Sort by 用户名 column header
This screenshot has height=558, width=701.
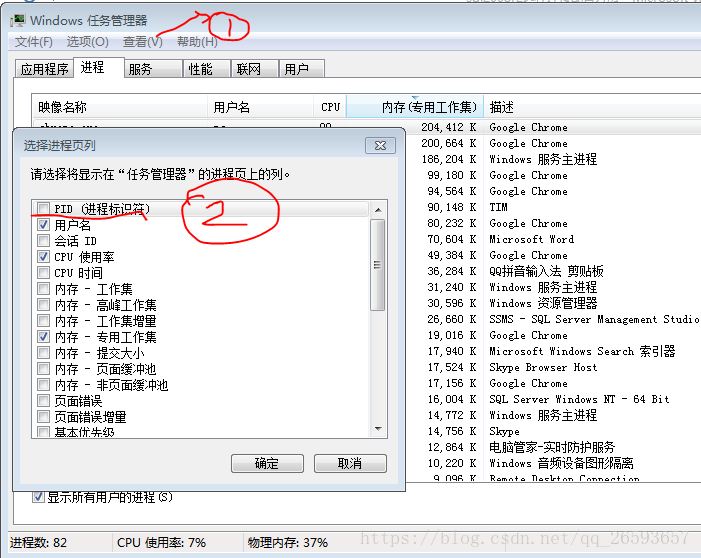pos(260,107)
